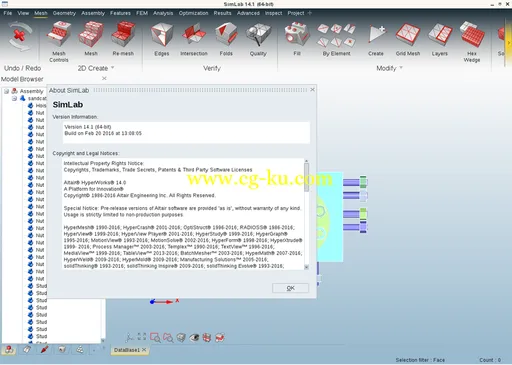The image size is (512, 365).
Task: Open the Hex Wedge tool
Action: click(x=472, y=42)
